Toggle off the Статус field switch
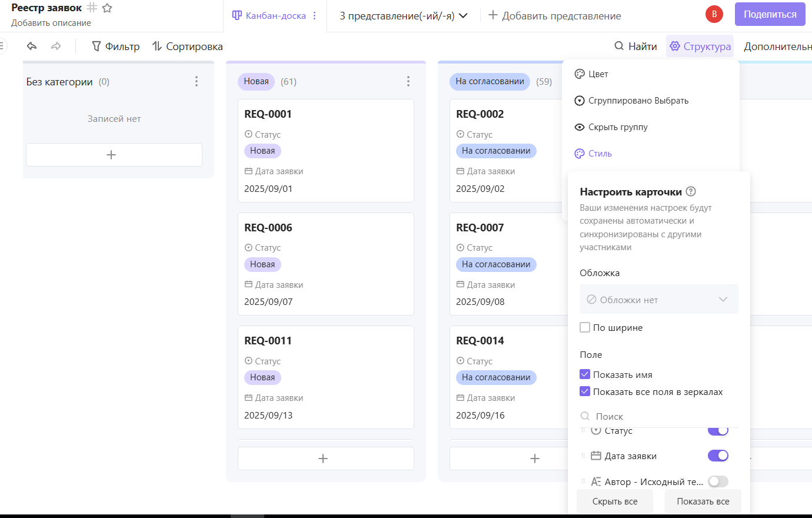This screenshot has height=518, width=812. click(718, 430)
